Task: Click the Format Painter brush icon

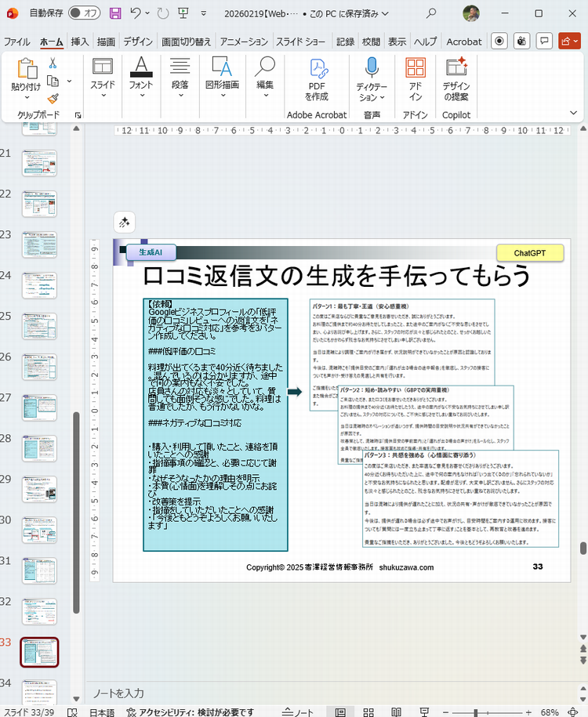Action: [53, 99]
